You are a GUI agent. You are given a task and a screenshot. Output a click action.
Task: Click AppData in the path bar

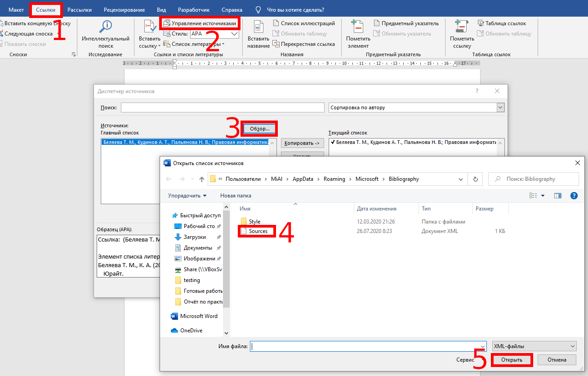(303, 179)
